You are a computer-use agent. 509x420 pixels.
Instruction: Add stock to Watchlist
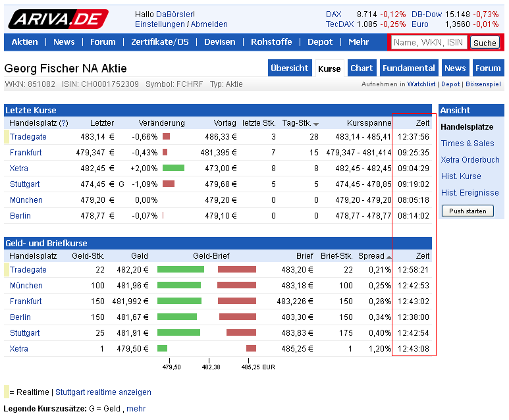[421, 84]
